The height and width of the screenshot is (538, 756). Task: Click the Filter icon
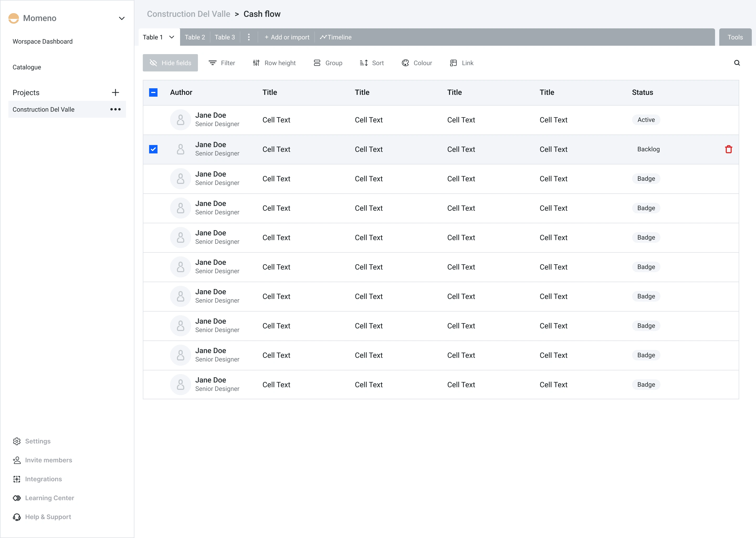point(213,63)
